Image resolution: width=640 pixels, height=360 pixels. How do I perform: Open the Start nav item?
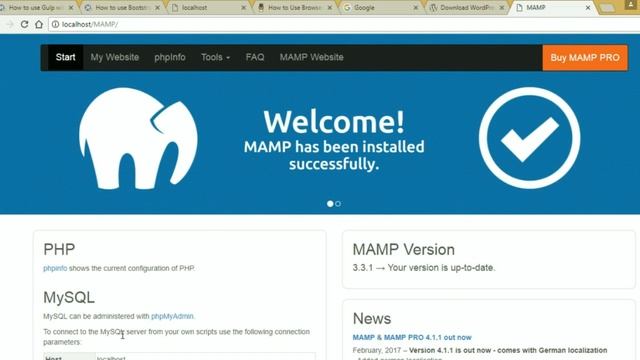(x=65, y=58)
